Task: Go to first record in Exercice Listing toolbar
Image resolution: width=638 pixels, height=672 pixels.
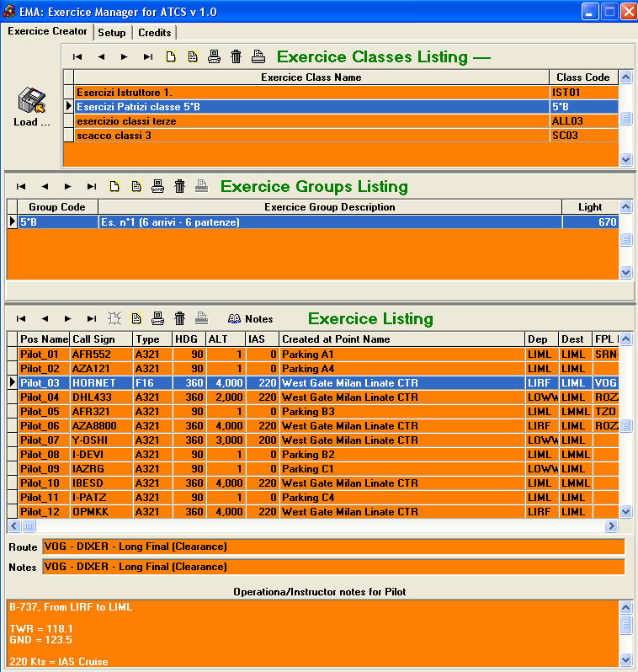Action: coord(20,318)
